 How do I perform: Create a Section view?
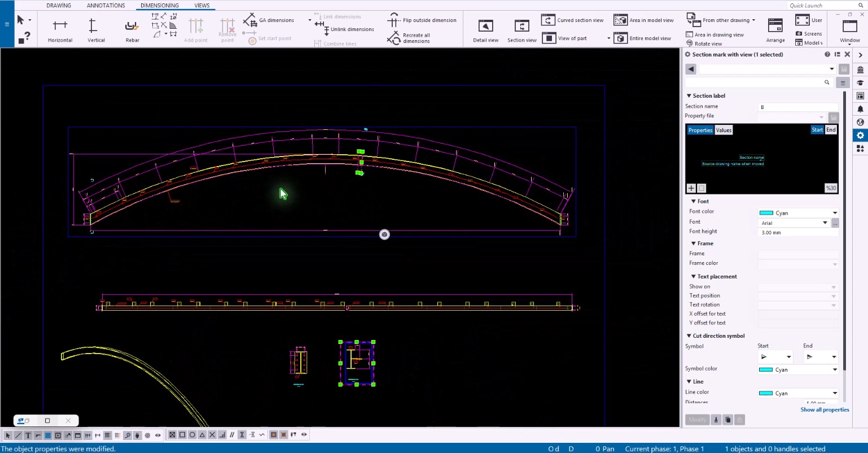tap(521, 31)
